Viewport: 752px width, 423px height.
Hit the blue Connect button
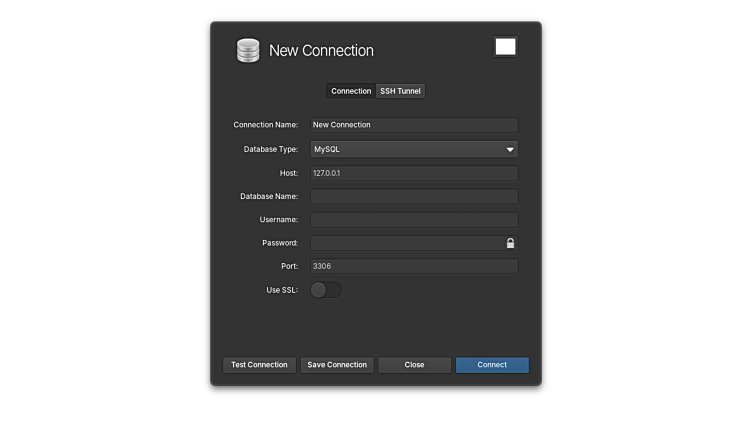point(492,365)
